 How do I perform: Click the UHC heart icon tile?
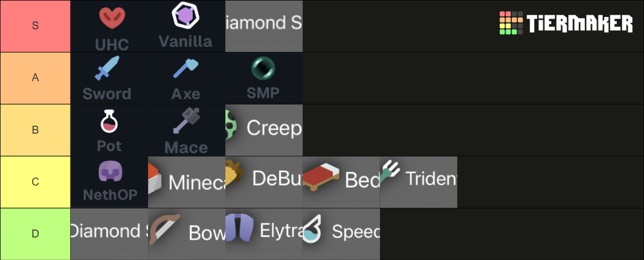[x=109, y=27]
